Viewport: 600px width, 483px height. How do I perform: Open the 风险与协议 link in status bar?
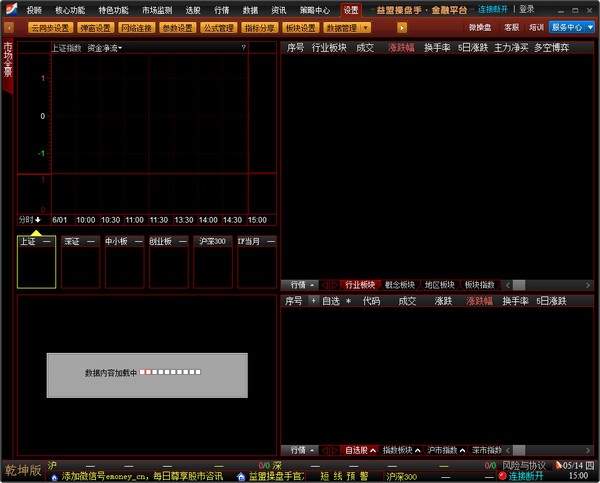pyautogui.click(x=524, y=465)
